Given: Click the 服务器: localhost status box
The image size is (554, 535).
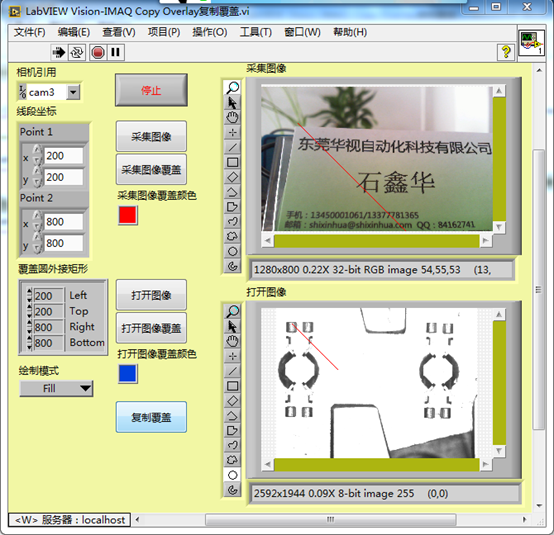Looking at the screenshot, I should click(69, 520).
